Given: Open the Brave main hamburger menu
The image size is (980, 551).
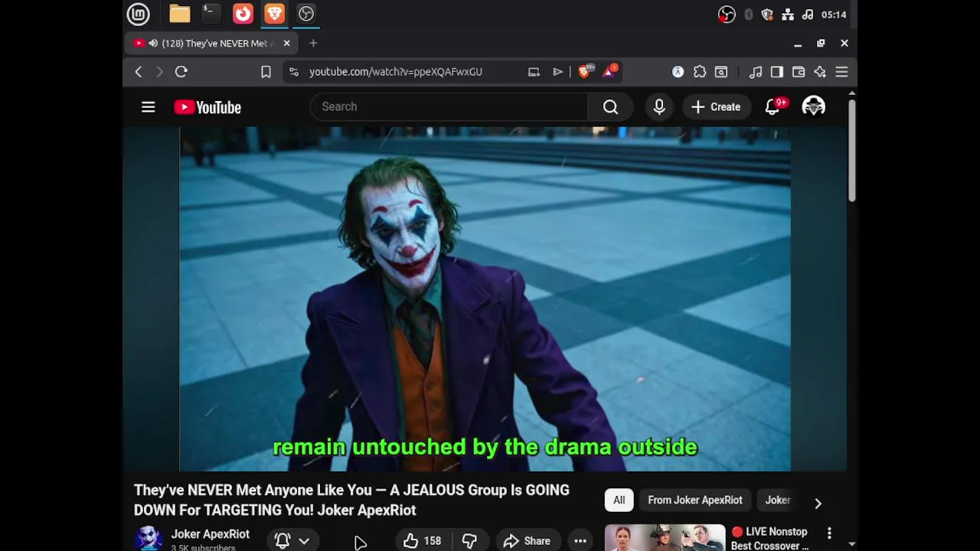Looking at the screenshot, I should [841, 72].
